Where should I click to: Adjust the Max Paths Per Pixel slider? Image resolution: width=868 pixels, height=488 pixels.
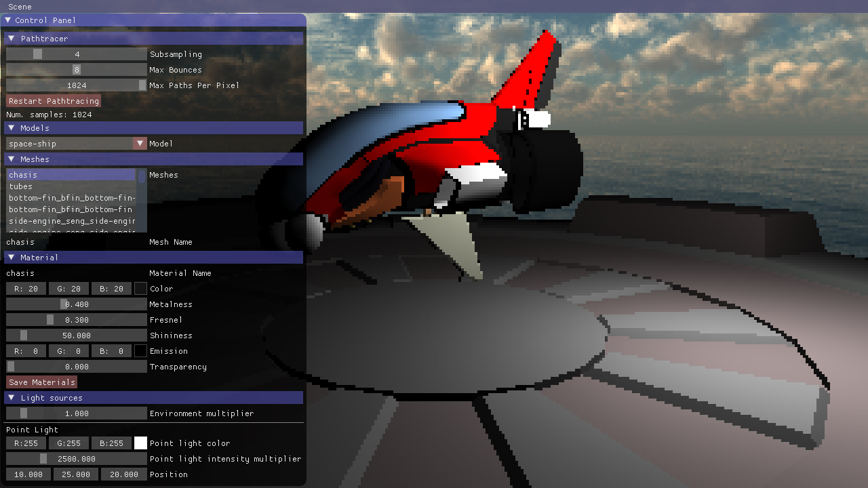coord(77,85)
